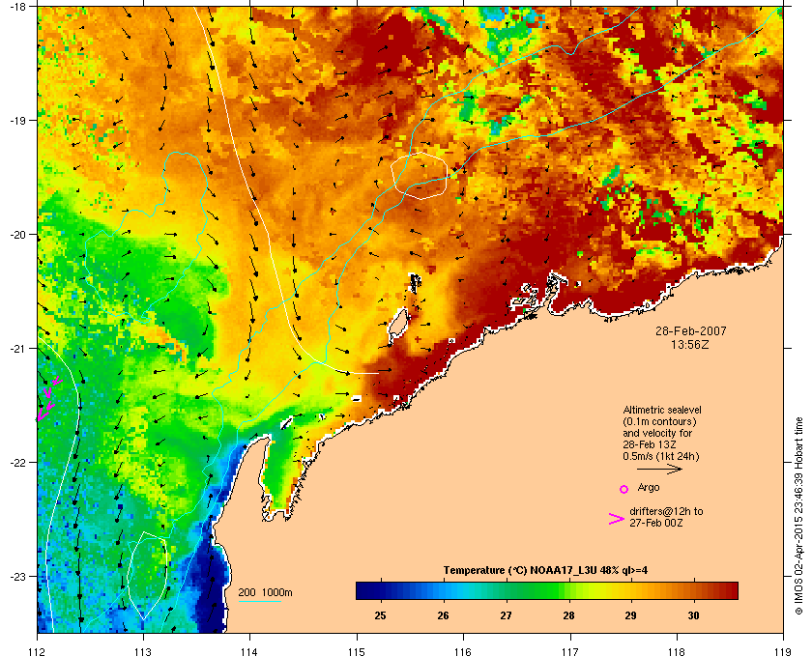Click the -18 latitude axis label

click(17, 6)
